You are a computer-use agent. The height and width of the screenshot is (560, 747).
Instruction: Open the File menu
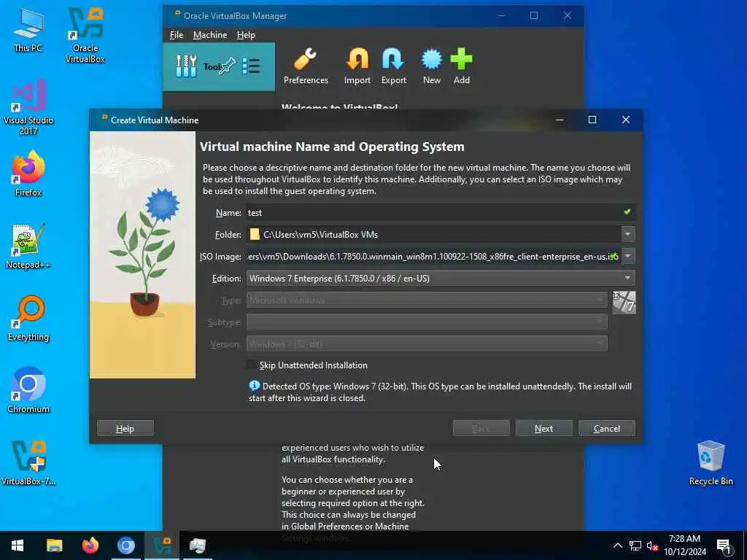pos(177,35)
